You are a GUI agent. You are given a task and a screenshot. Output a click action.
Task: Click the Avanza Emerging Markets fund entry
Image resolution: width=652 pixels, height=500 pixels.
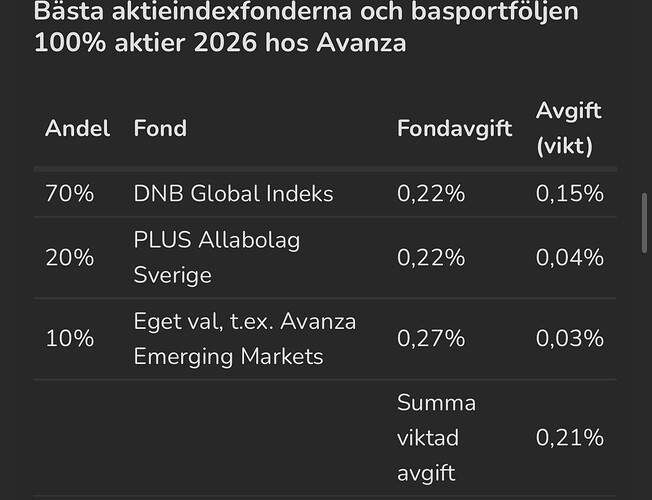[x=245, y=338]
